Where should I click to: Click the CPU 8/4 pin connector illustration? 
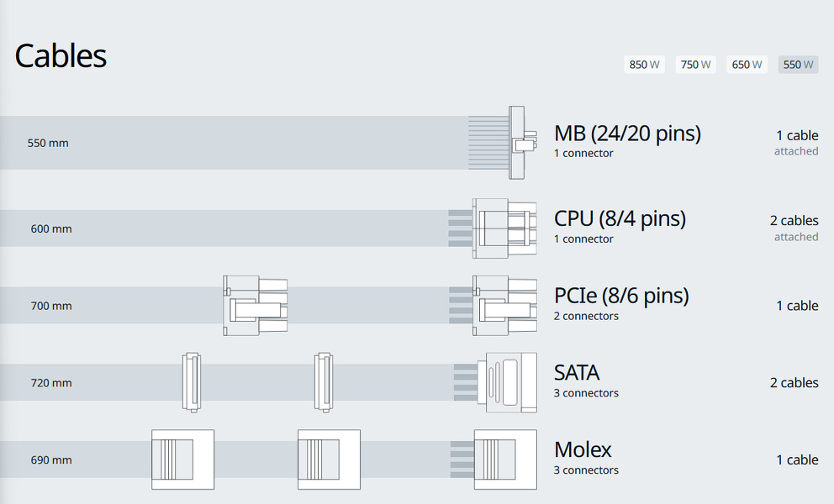[x=504, y=228]
